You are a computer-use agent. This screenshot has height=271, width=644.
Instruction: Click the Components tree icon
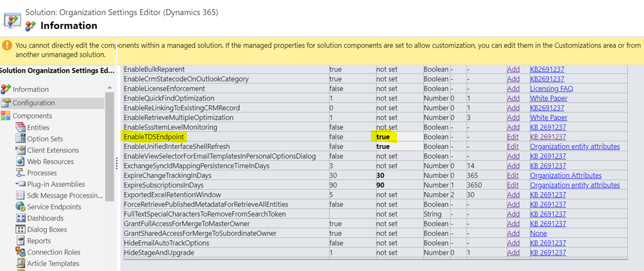(6, 116)
